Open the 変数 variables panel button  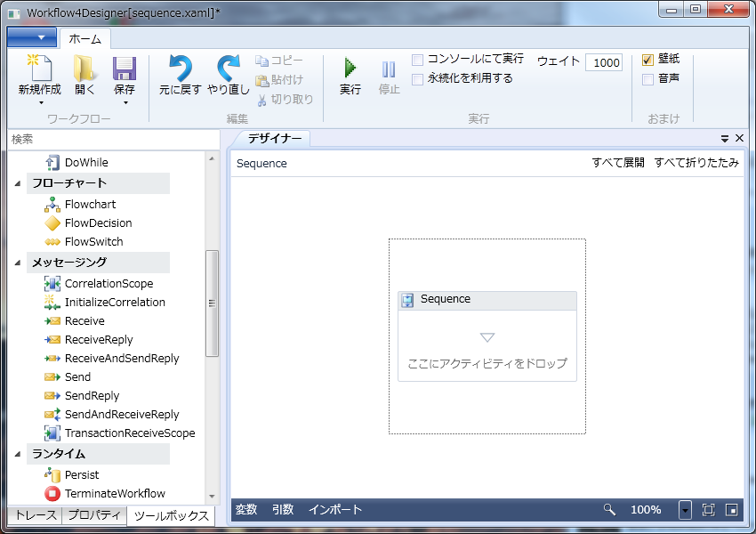(246, 509)
